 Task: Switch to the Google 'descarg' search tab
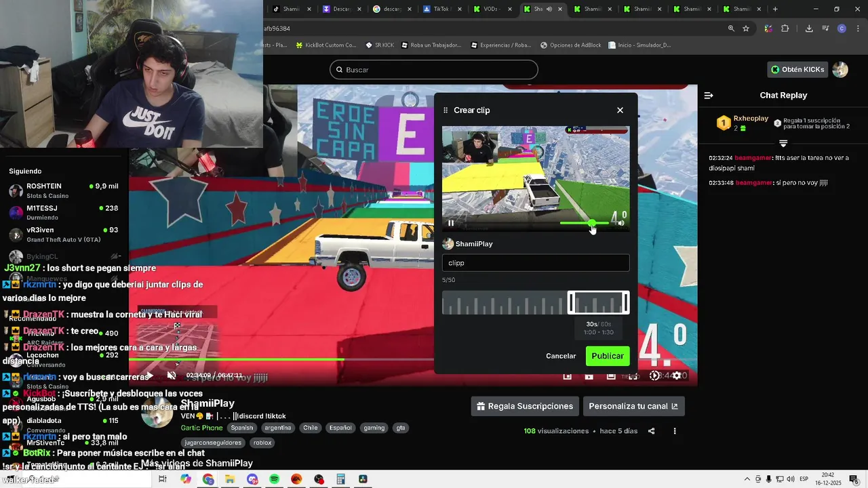tap(393, 9)
